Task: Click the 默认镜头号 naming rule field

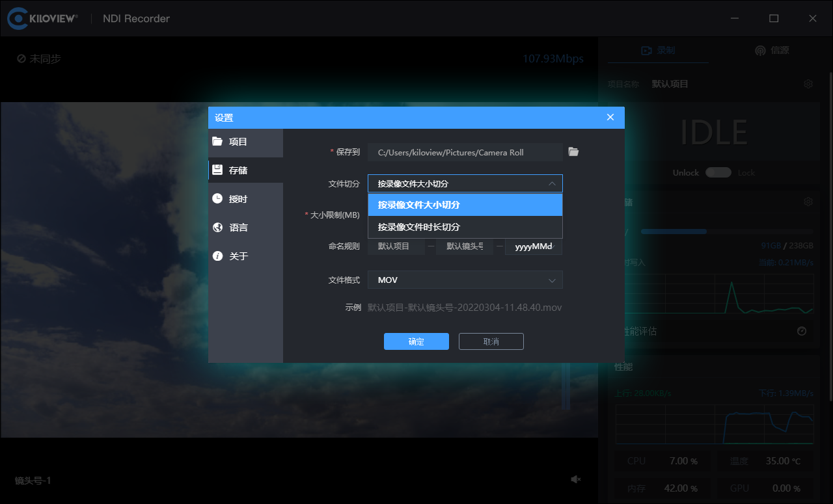Action: tap(465, 246)
